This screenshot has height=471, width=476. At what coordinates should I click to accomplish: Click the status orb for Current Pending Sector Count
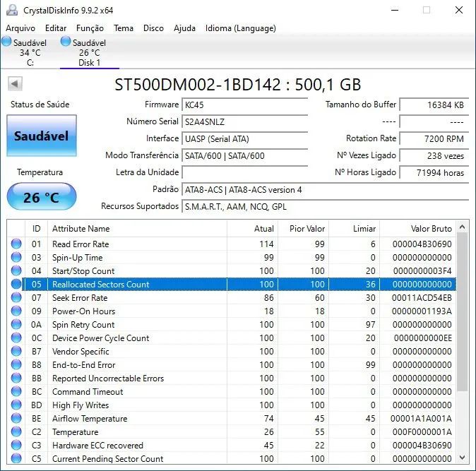click(16, 458)
